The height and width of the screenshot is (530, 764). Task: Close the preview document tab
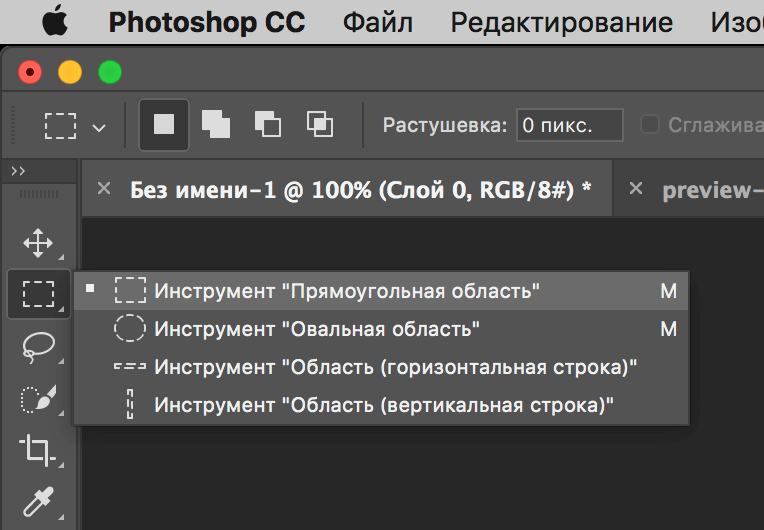point(635,188)
